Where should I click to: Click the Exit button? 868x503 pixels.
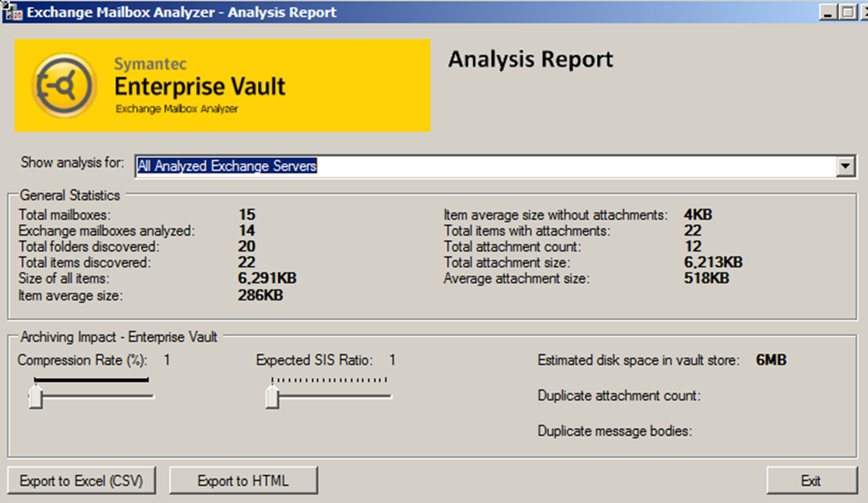[x=812, y=480]
